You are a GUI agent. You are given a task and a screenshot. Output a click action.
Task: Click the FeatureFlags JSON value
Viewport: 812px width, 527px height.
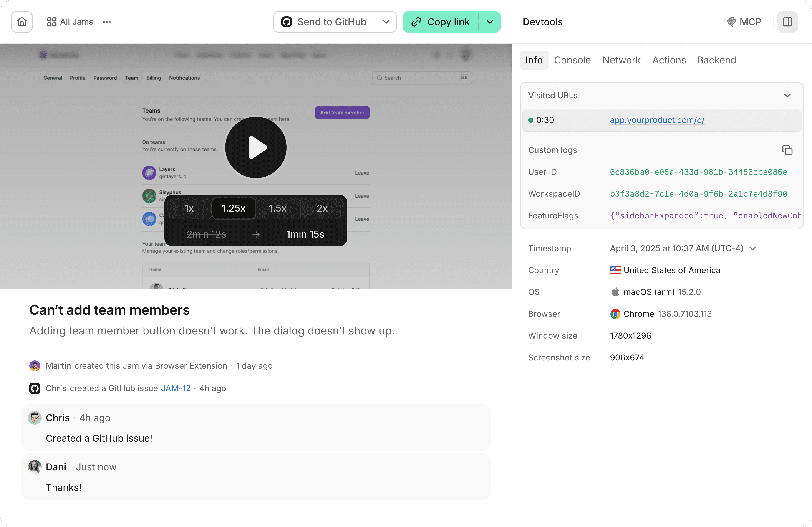coord(705,216)
